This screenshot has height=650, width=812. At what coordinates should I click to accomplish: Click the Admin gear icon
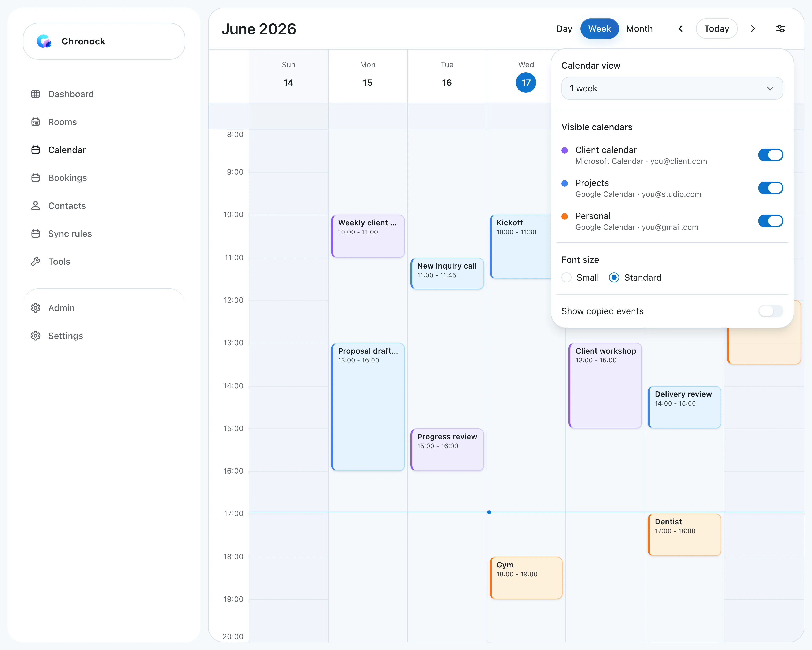click(35, 307)
